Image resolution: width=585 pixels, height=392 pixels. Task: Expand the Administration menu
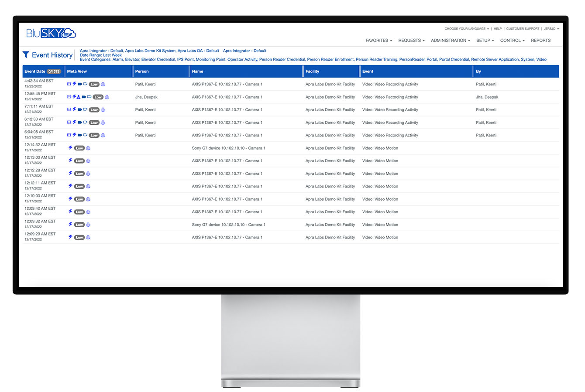(451, 41)
